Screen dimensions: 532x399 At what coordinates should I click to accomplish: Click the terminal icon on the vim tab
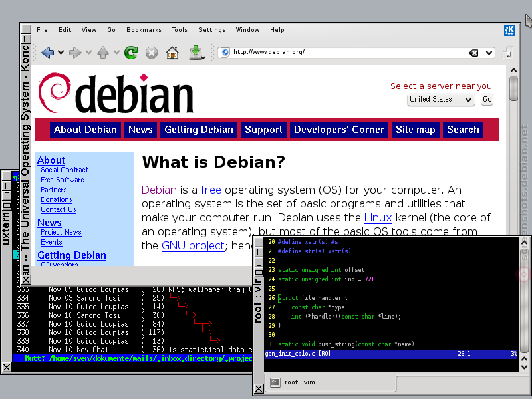(275, 382)
